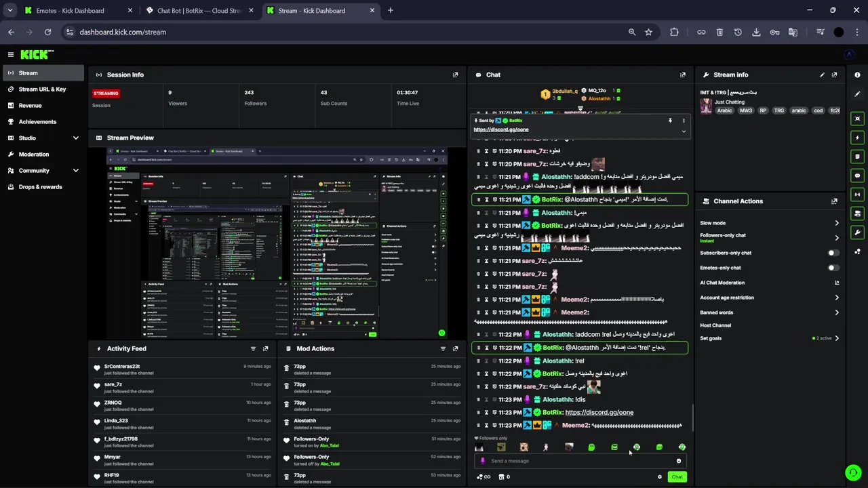
Task: Click the info icon in right rail
Action: click(x=857, y=75)
